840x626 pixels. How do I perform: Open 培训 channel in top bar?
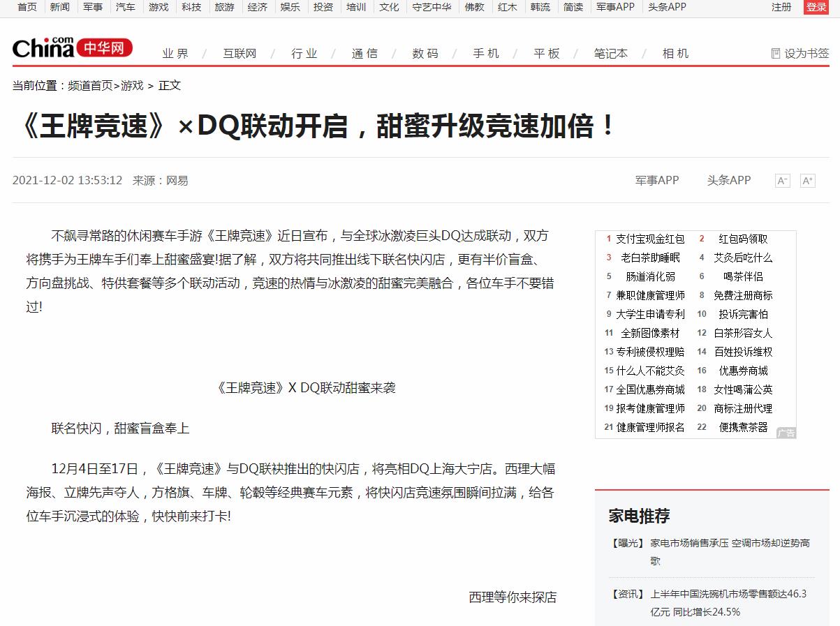[x=356, y=7]
